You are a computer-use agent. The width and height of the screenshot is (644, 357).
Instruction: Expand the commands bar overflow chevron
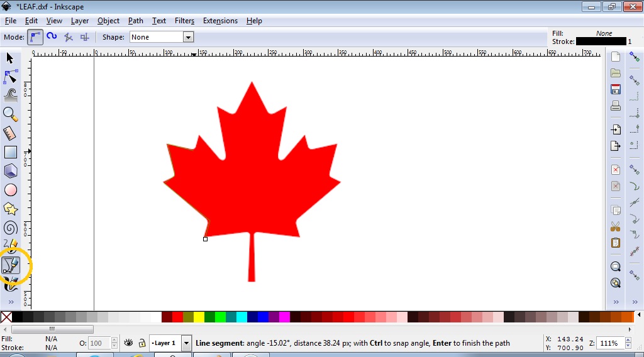point(616,302)
